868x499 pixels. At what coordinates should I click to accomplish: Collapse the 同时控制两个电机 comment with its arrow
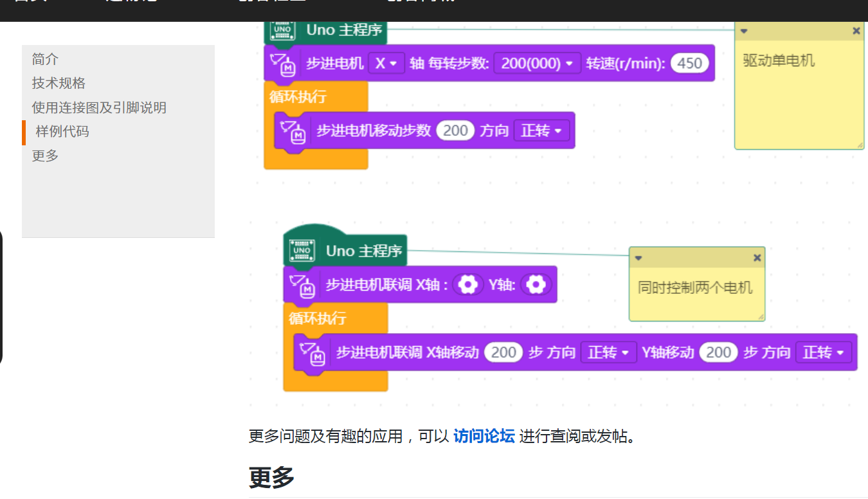click(x=638, y=258)
